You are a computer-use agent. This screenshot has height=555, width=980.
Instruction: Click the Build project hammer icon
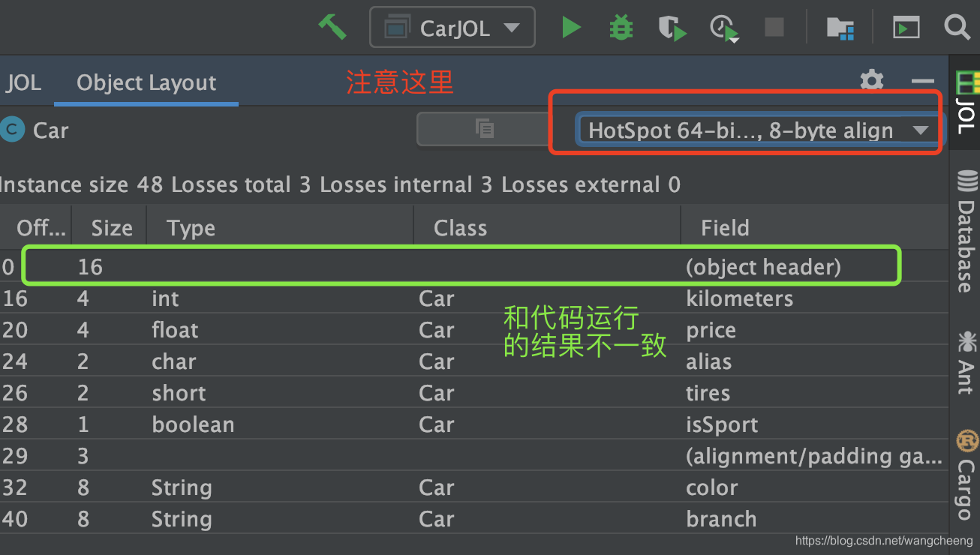(x=332, y=28)
